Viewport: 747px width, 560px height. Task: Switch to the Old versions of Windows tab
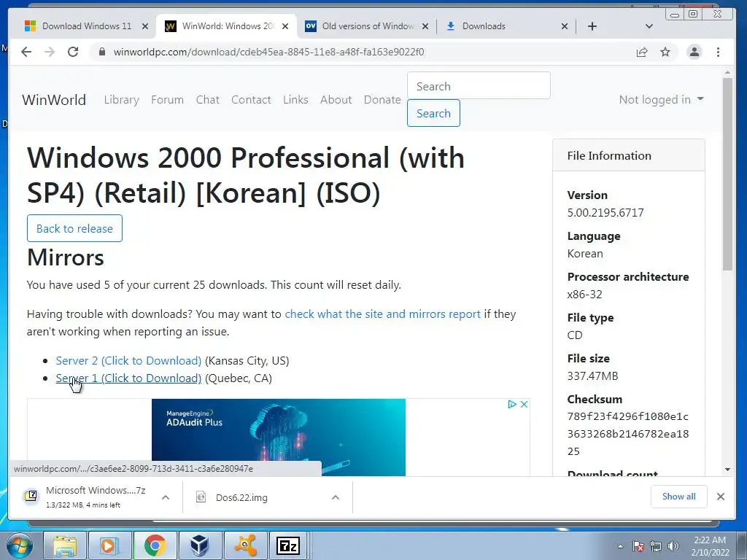point(368,26)
